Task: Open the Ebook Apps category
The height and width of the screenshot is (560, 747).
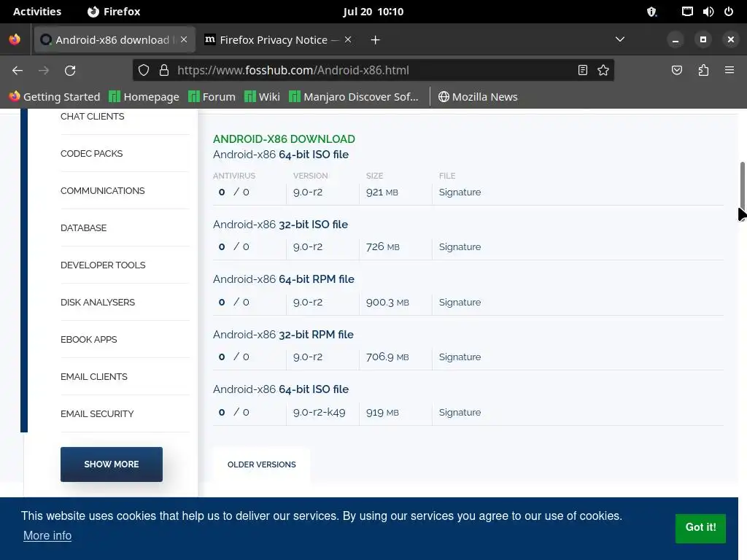Action: [88, 340]
